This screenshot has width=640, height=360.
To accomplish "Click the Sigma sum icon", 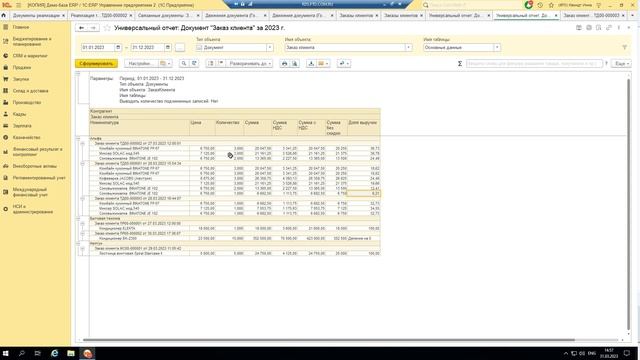I will coord(460,64).
